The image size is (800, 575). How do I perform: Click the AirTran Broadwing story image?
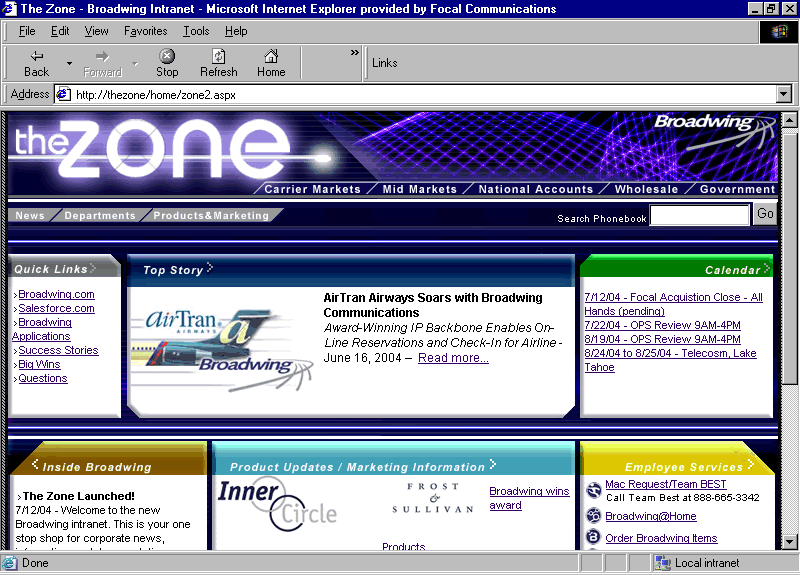222,349
